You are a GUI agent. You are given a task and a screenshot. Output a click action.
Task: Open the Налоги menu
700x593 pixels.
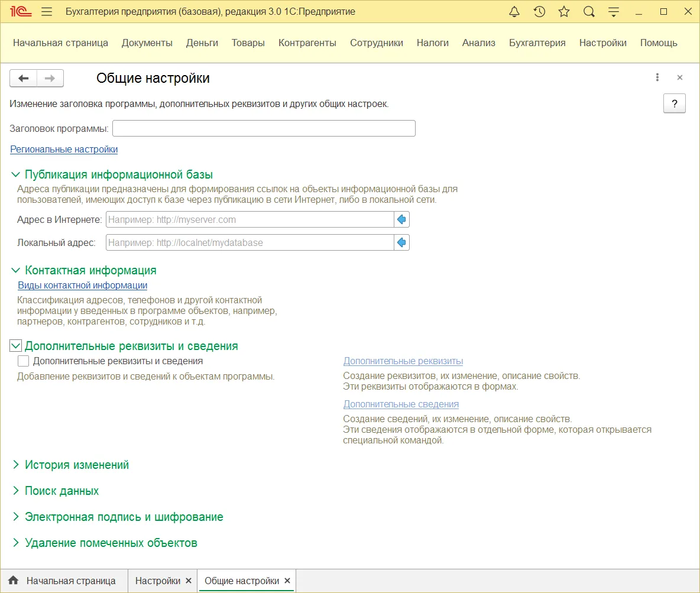pos(433,43)
